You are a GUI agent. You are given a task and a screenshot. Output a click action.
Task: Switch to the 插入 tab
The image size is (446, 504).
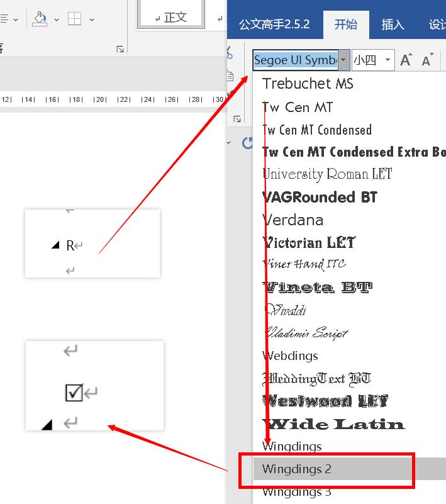pyautogui.click(x=393, y=25)
